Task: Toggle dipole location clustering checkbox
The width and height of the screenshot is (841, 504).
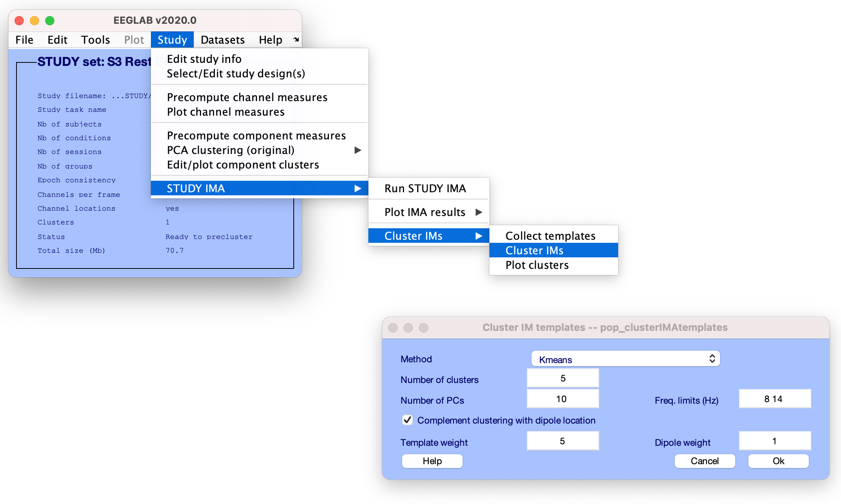Action: pyautogui.click(x=407, y=420)
